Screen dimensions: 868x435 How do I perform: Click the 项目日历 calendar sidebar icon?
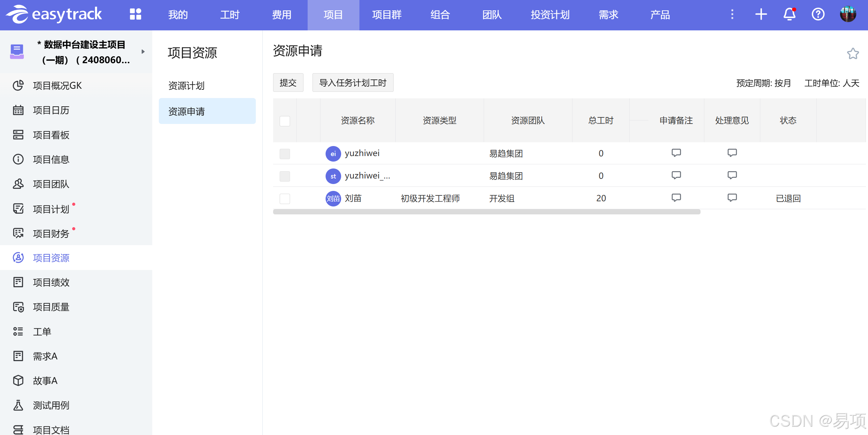[18, 110]
